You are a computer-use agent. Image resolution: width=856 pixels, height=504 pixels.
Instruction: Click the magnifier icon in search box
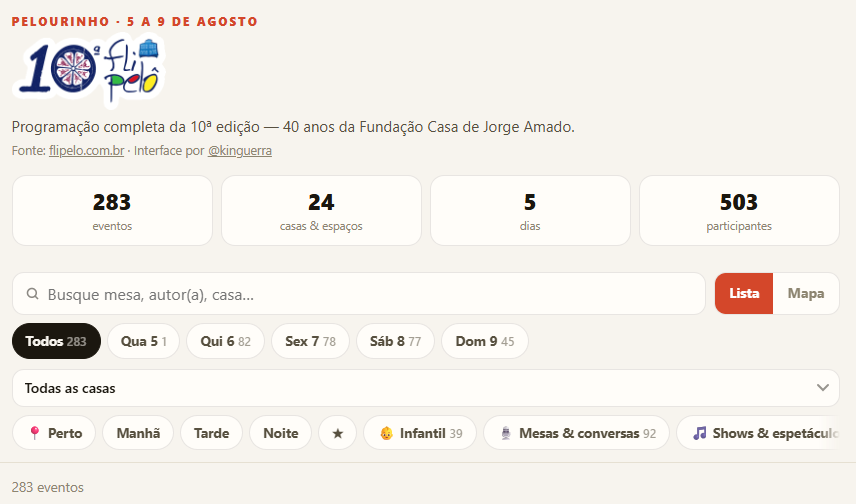click(x=33, y=294)
